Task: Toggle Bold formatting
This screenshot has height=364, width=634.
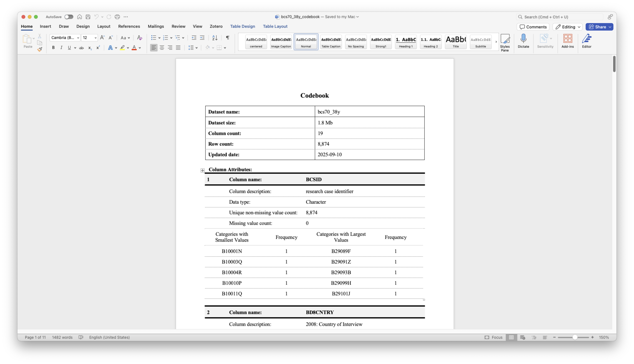Action: (x=53, y=48)
